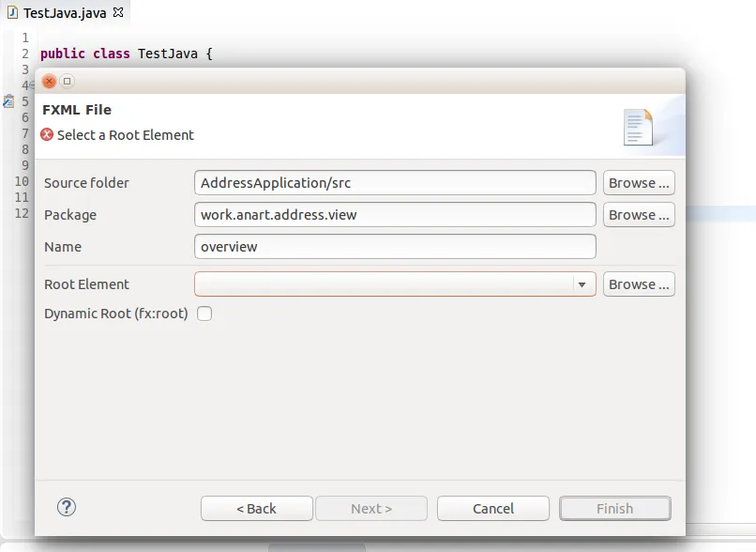Switch to the TestJava.java tab
This screenshot has width=756, height=552.
(65, 13)
